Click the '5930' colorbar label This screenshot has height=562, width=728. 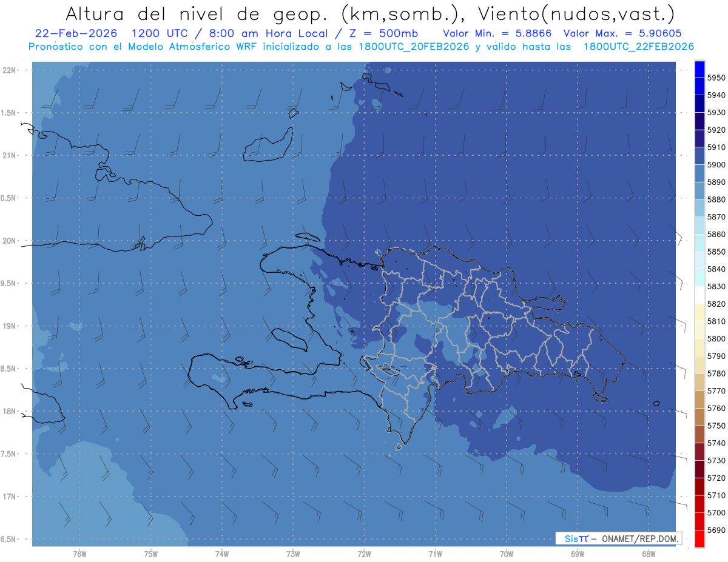[x=716, y=113]
